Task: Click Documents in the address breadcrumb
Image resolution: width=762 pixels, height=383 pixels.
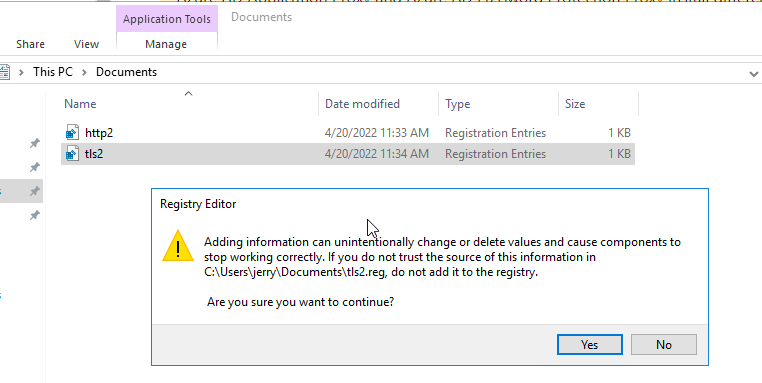Action: pyautogui.click(x=126, y=72)
